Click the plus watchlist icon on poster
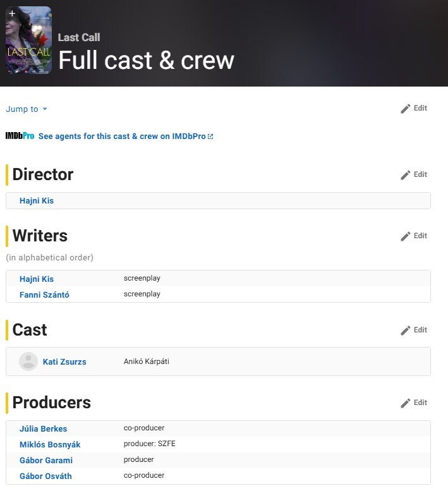 click(12, 13)
